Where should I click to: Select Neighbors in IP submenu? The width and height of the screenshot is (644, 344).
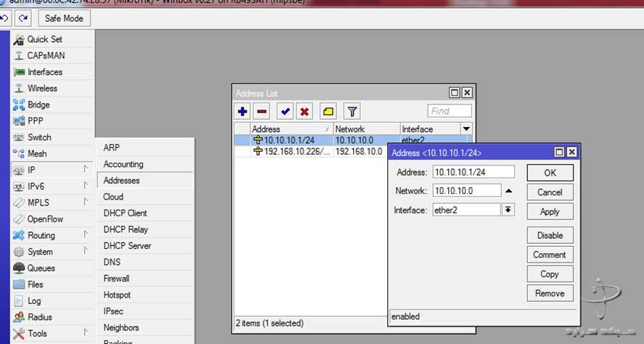click(145, 327)
